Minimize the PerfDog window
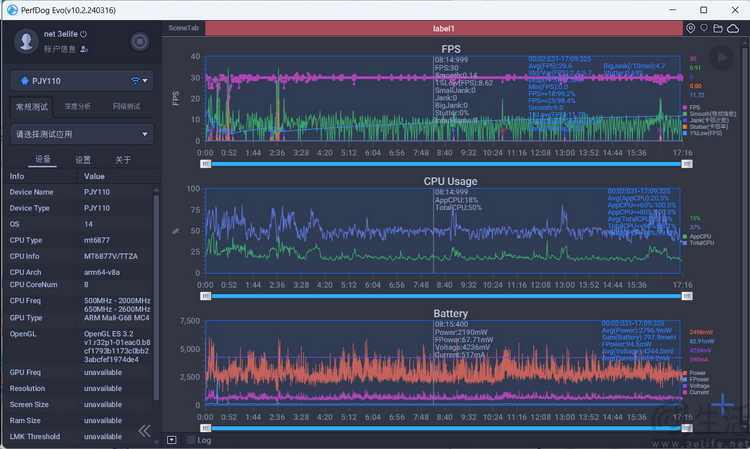This screenshot has width=750, height=449. click(673, 10)
